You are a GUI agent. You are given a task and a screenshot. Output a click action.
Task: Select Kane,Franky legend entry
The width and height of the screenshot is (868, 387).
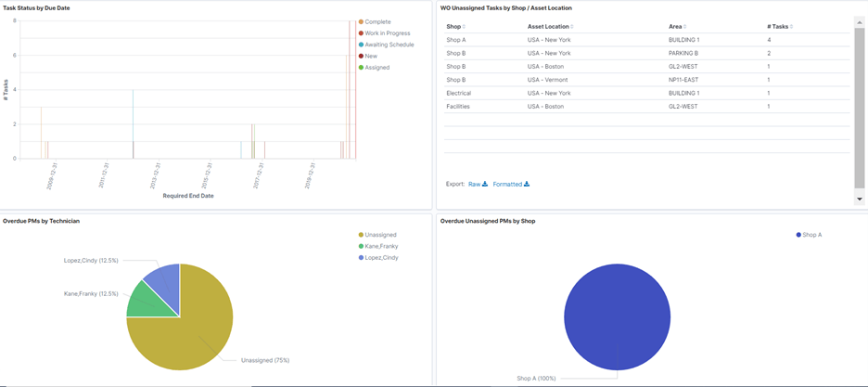point(378,246)
